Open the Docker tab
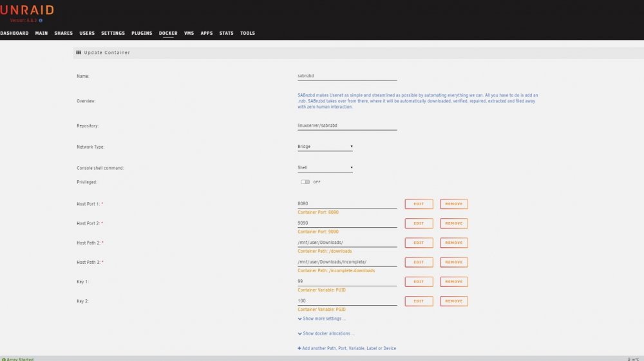Viewport: 644px width, 361px height. 168,33
